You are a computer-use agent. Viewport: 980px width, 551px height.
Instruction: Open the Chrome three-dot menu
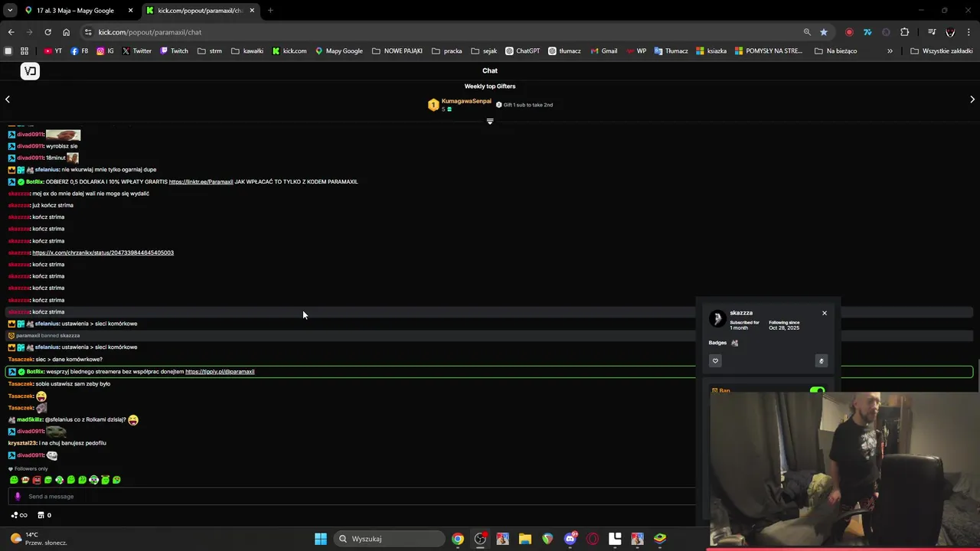pos(969,32)
